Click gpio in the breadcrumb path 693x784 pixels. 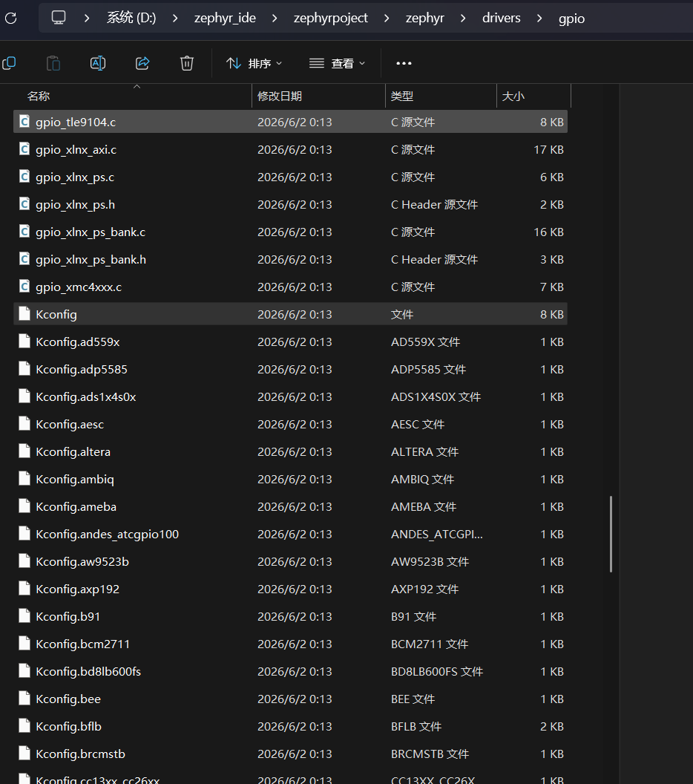pos(571,19)
